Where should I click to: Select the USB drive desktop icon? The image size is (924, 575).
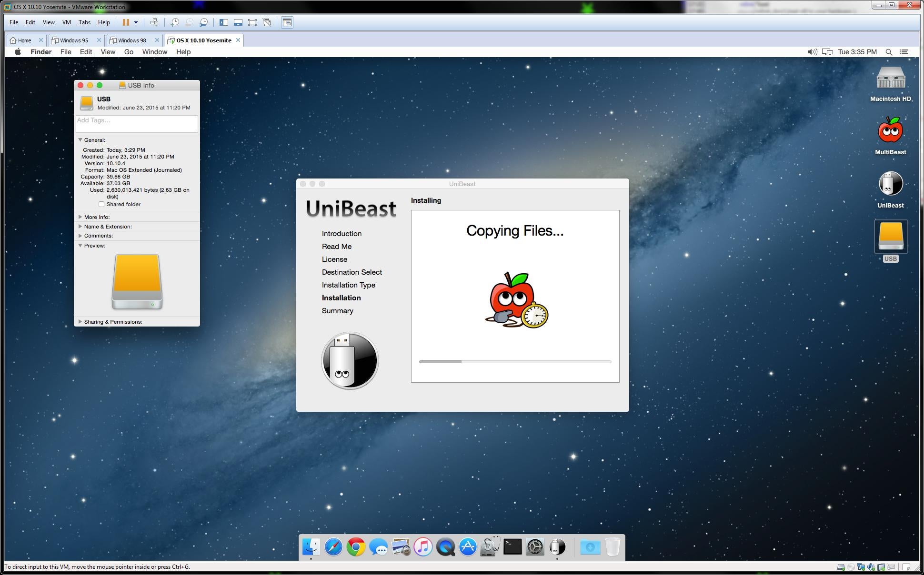pyautogui.click(x=891, y=241)
